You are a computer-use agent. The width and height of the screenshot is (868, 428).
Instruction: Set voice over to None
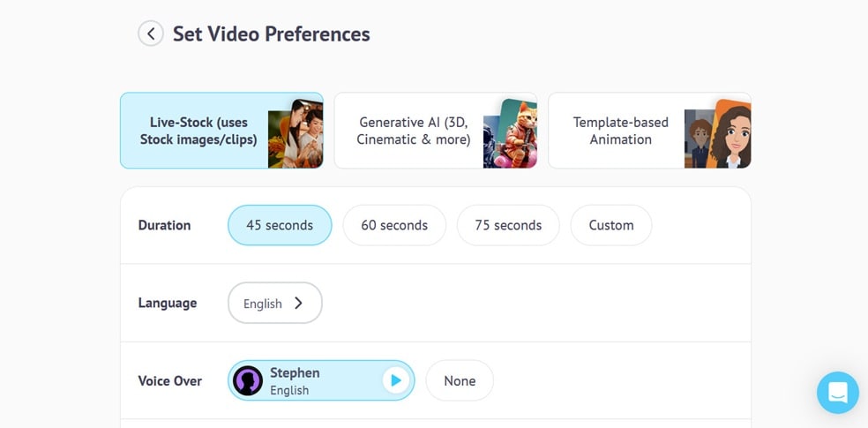pos(460,381)
